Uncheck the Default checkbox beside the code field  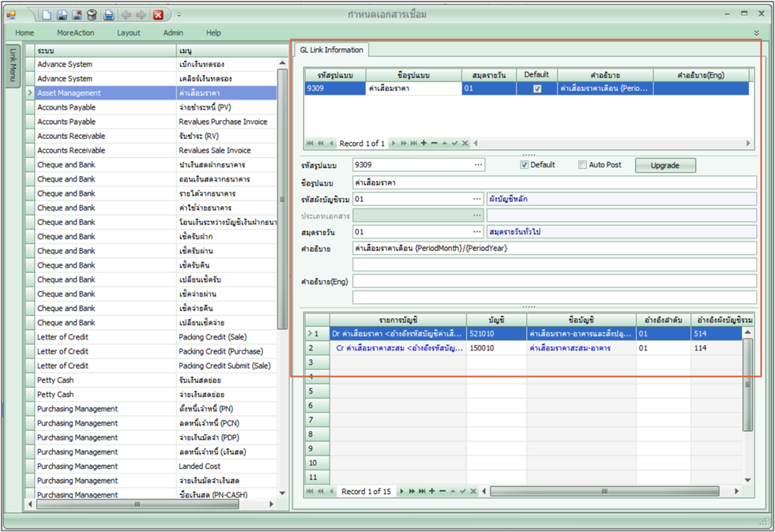[x=524, y=165]
